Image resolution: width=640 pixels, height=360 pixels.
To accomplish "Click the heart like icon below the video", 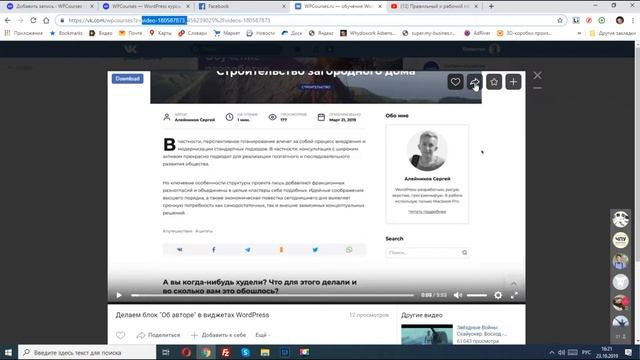I will click(x=120, y=335).
